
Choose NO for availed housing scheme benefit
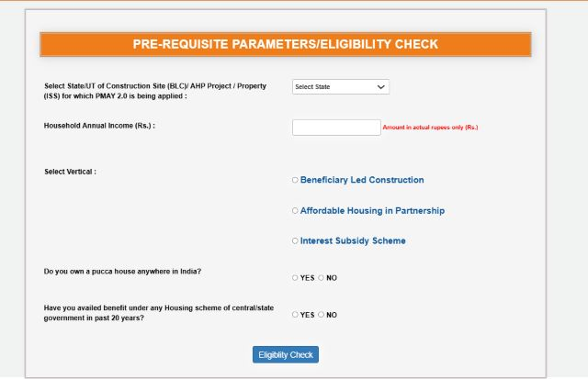click(x=321, y=315)
